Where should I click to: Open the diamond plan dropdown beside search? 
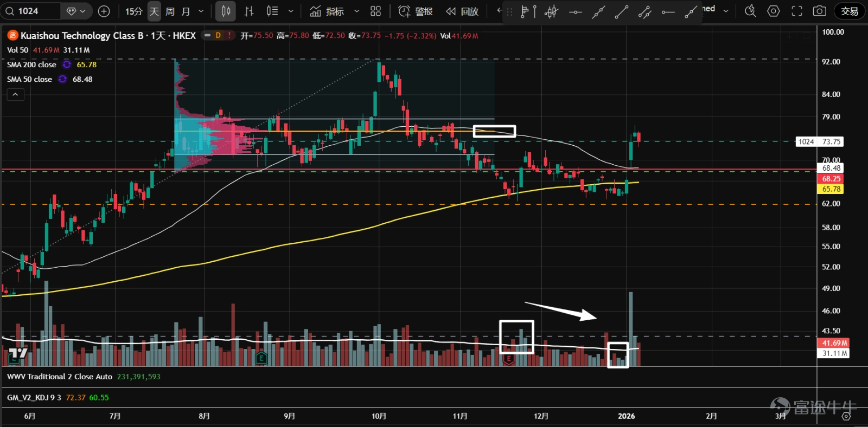pyautogui.click(x=76, y=11)
